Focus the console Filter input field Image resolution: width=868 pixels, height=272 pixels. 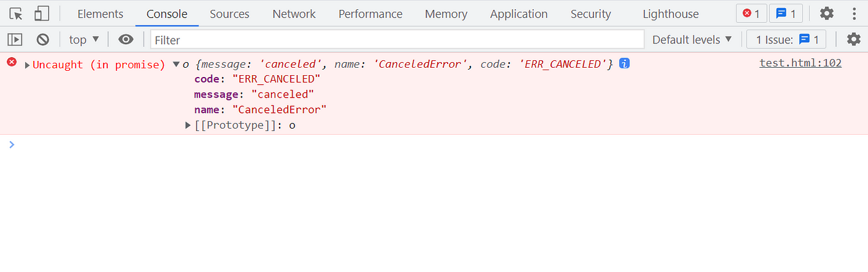[397, 40]
